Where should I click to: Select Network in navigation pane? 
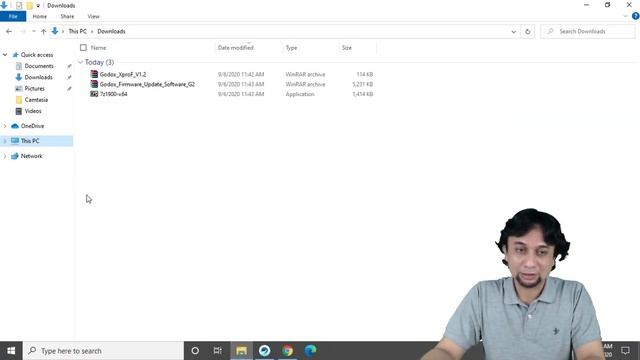coord(31,156)
